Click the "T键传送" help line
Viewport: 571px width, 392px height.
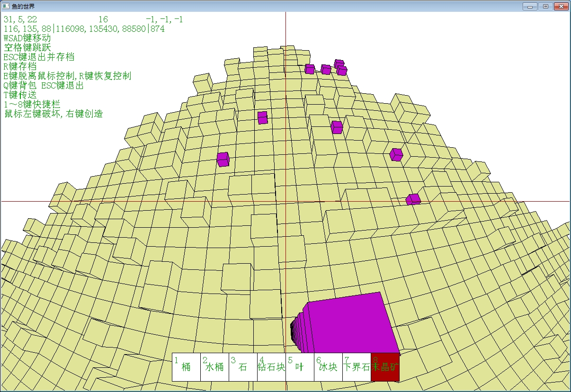pyautogui.click(x=20, y=95)
